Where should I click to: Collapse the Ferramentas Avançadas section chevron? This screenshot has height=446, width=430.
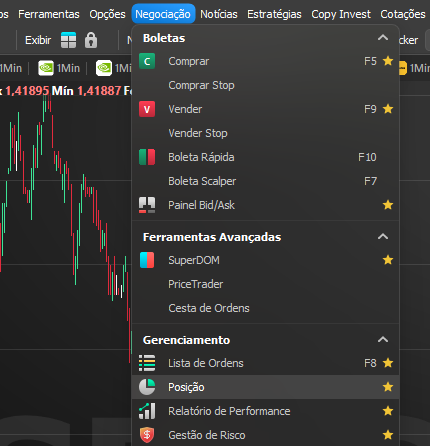[383, 237]
